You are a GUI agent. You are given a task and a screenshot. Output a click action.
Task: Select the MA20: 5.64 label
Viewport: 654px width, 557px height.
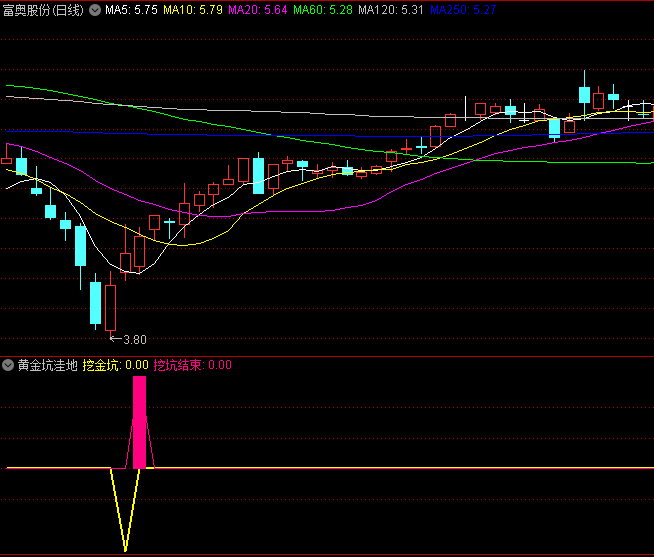pyautogui.click(x=258, y=10)
